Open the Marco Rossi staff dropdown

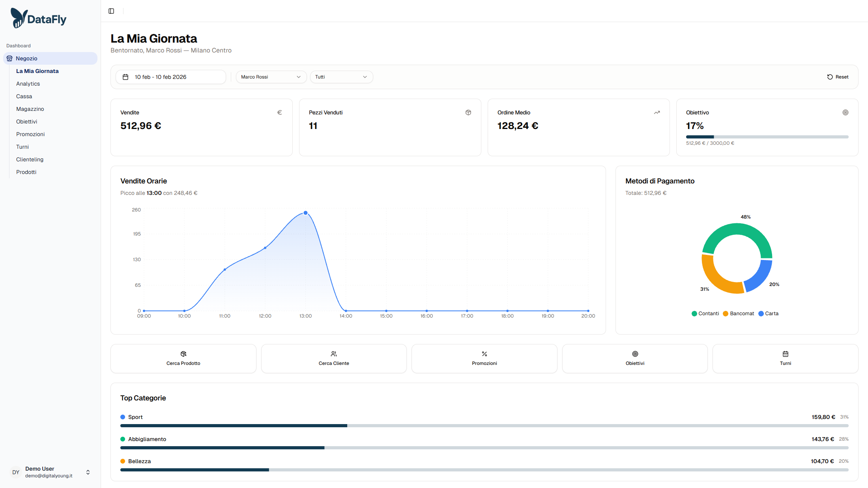[271, 77]
